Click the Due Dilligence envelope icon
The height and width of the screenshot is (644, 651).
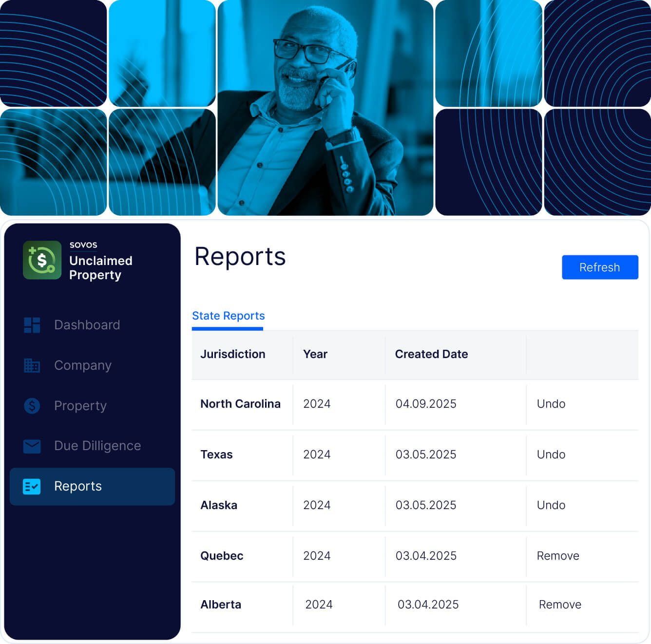(x=32, y=446)
